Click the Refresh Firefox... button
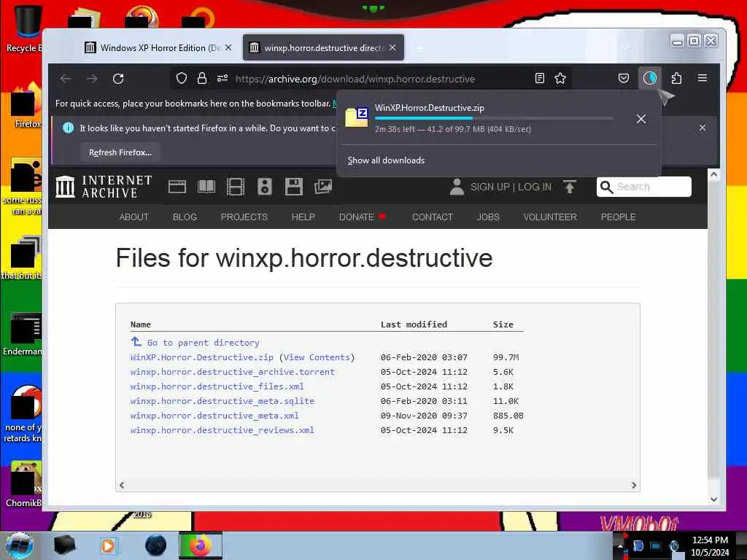This screenshot has height=560, width=747. point(120,152)
